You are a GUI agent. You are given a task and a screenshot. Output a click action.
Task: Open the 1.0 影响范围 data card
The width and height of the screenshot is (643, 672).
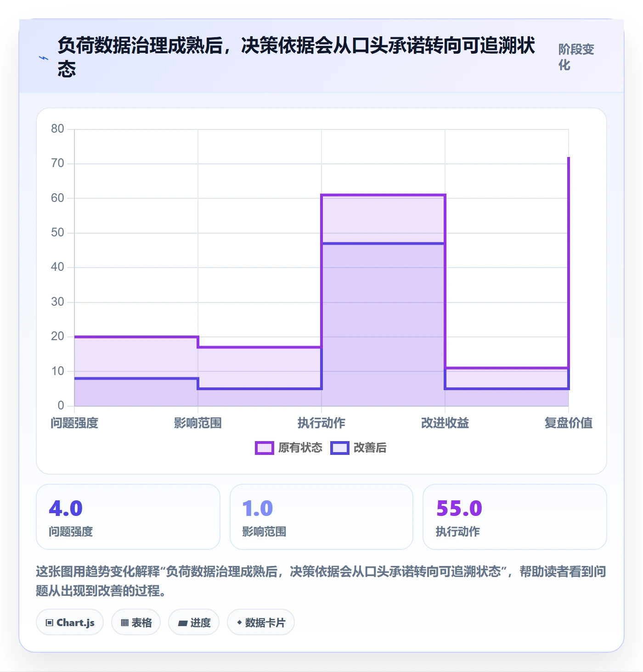click(x=321, y=517)
